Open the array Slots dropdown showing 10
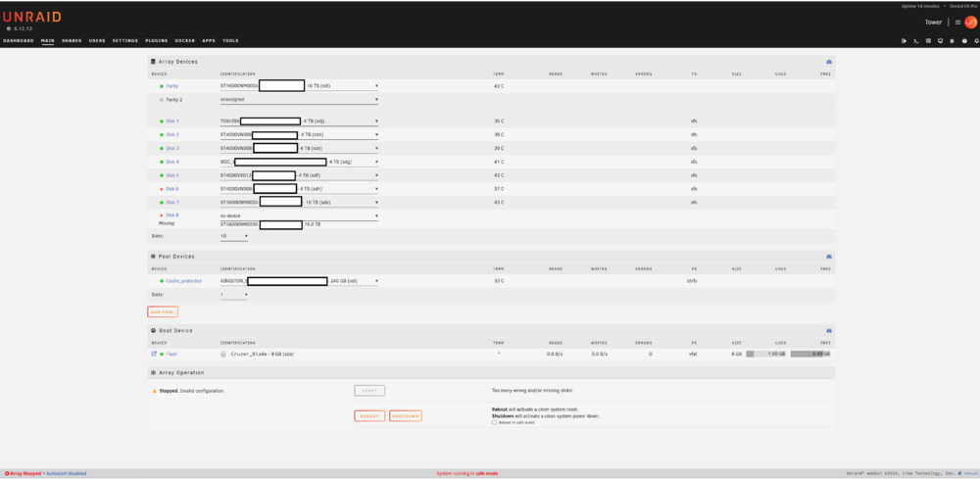Viewport: 980px width, 479px height. tap(234, 236)
